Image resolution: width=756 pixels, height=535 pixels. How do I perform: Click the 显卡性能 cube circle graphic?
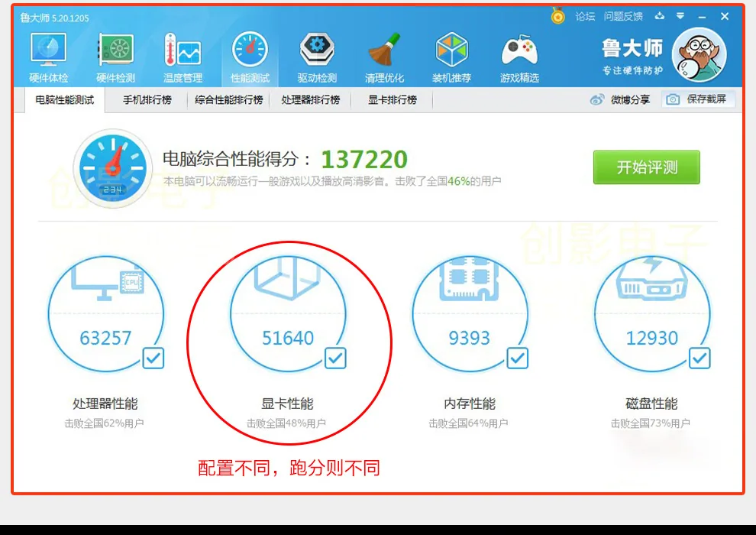click(288, 313)
